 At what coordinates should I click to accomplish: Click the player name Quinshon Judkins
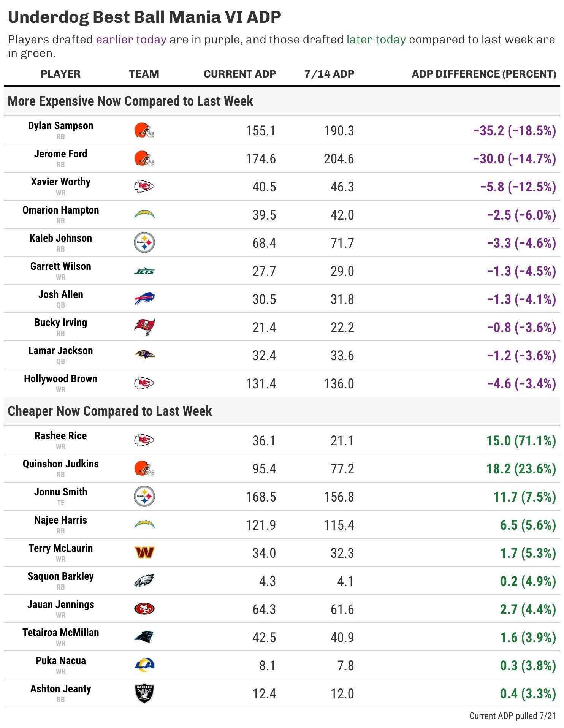[61, 464]
